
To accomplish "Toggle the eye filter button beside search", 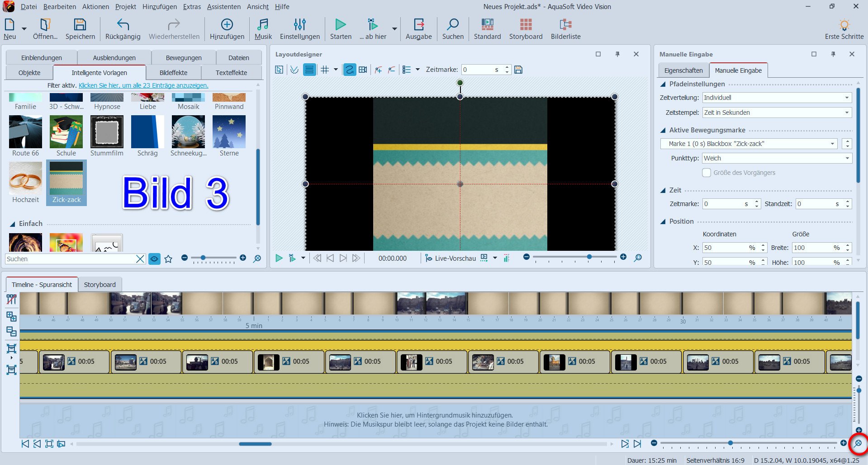I will tap(154, 259).
